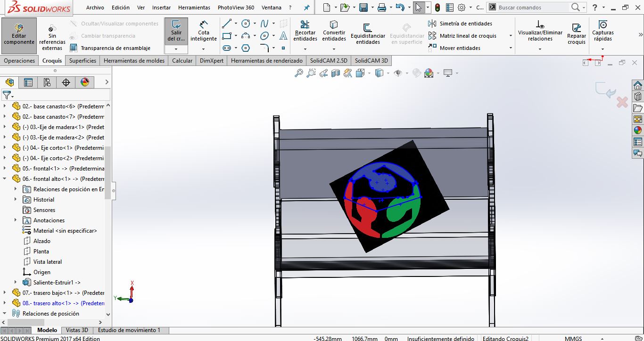Click the Recortar entidades trim tool
The height and width of the screenshot is (341, 644).
click(x=305, y=31)
